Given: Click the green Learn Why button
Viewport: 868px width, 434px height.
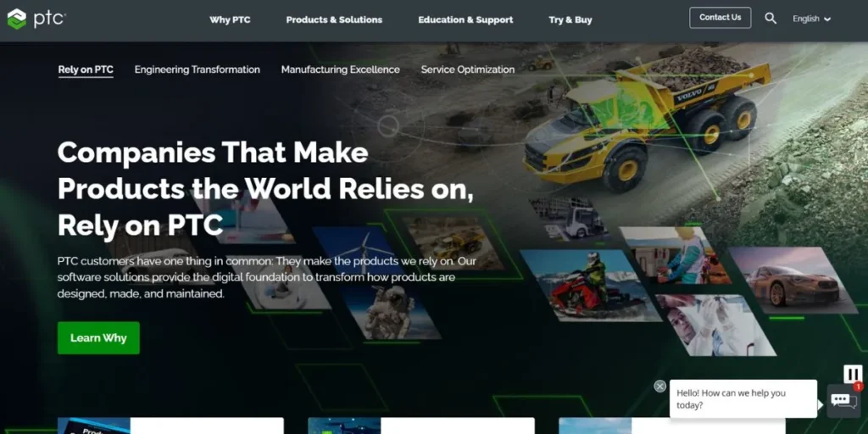Looking at the screenshot, I should [98, 337].
